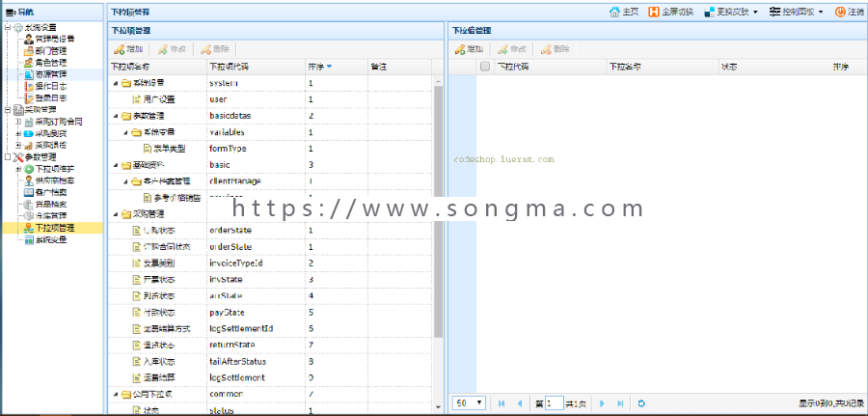Go to next page in pager

(x=602, y=403)
